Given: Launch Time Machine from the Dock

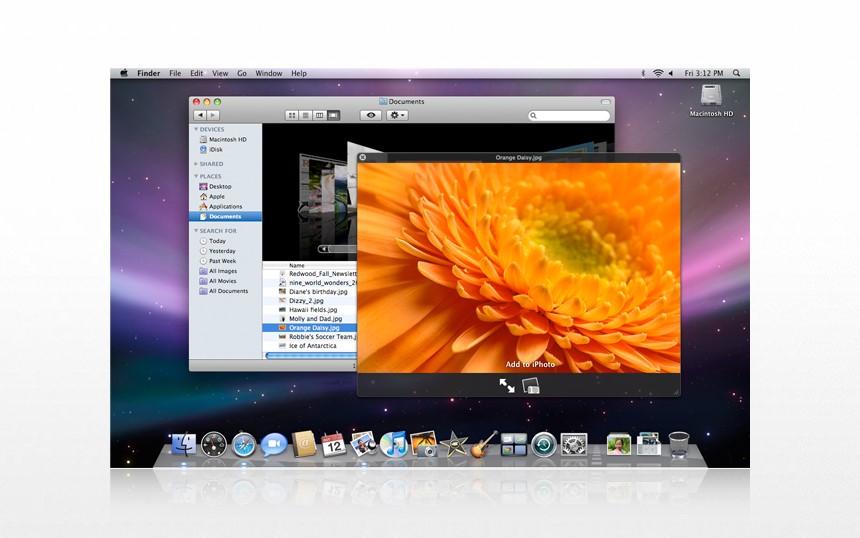Looking at the screenshot, I should (x=544, y=445).
